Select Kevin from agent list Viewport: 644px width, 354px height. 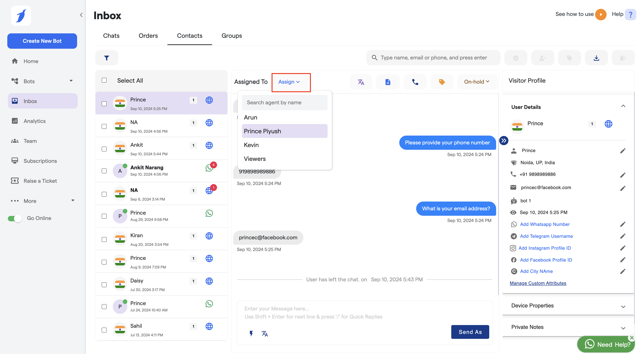pyautogui.click(x=251, y=145)
